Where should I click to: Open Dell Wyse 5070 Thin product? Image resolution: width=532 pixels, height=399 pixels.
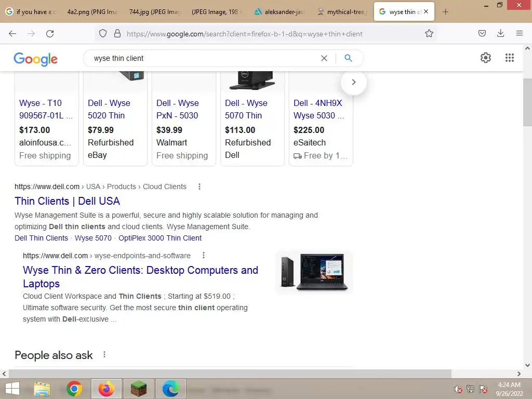pyautogui.click(x=246, y=109)
